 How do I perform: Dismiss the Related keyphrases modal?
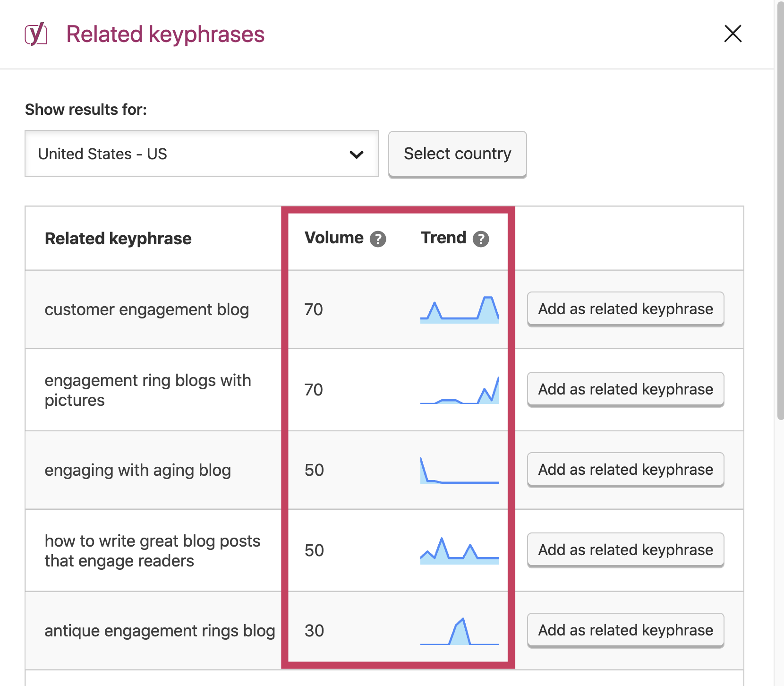[733, 34]
